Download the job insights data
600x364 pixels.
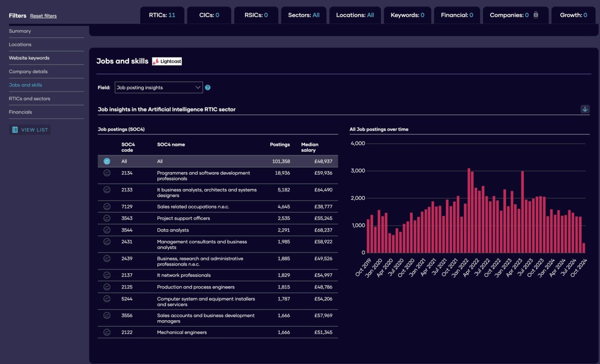tap(585, 109)
